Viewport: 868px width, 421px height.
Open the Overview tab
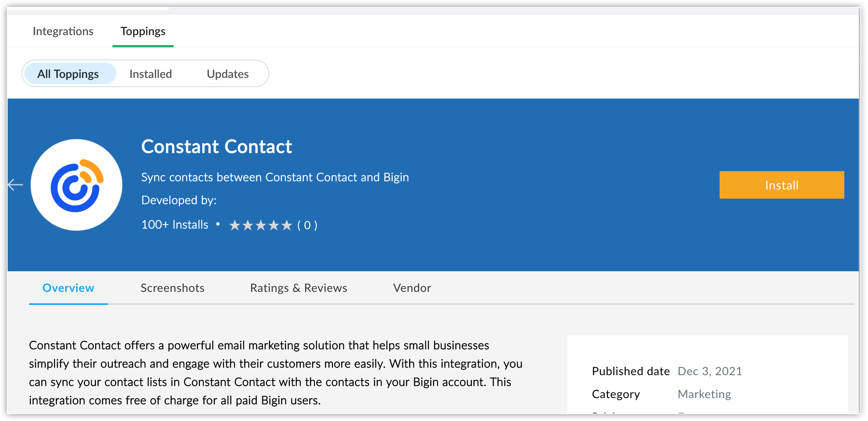coord(68,288)
